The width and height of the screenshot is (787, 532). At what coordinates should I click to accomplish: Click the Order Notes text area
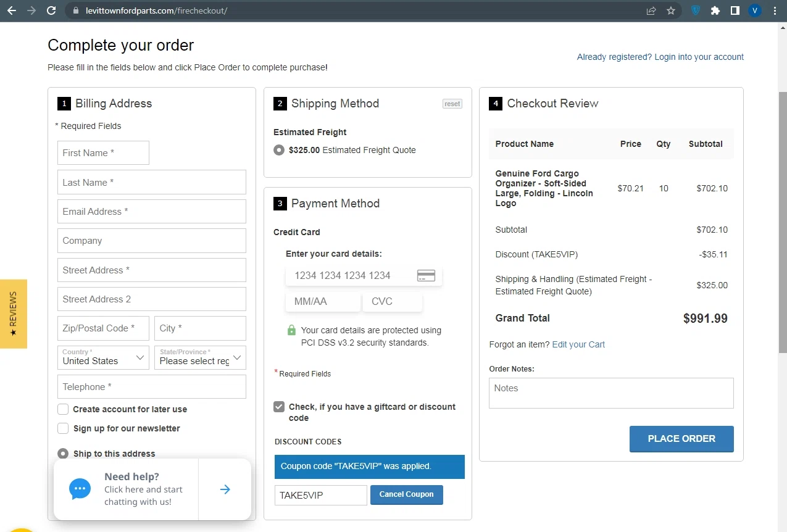coord(611,393)
